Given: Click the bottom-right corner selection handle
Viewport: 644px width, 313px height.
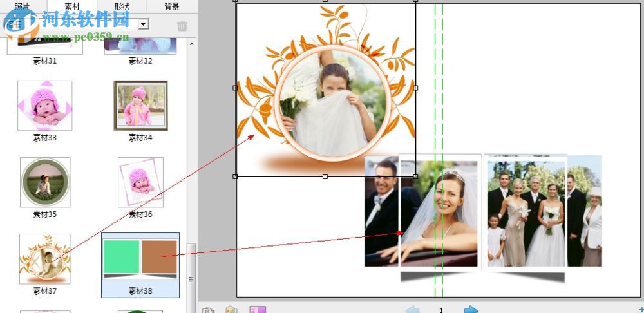Looking at the screenshot, I should [415, 176].
